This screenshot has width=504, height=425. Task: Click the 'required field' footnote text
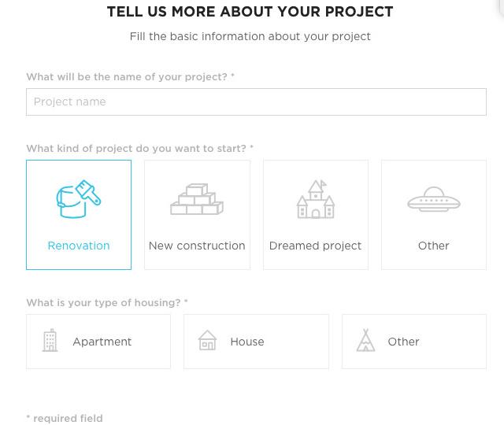[x=65, y=418]
